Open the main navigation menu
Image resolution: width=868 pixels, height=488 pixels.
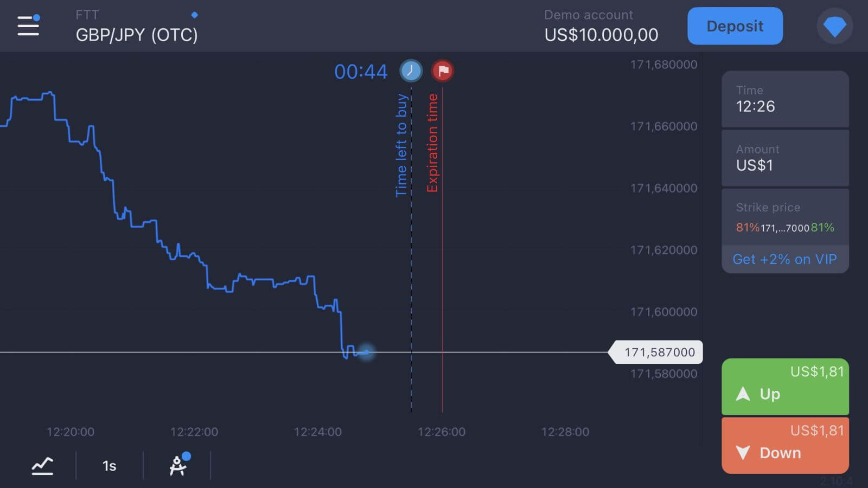(28, 25)
